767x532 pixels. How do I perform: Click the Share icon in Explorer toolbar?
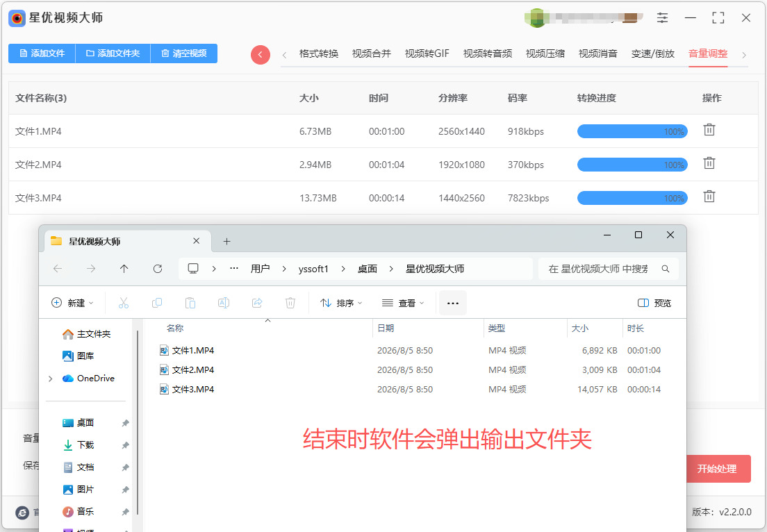[x=257, y=304]
